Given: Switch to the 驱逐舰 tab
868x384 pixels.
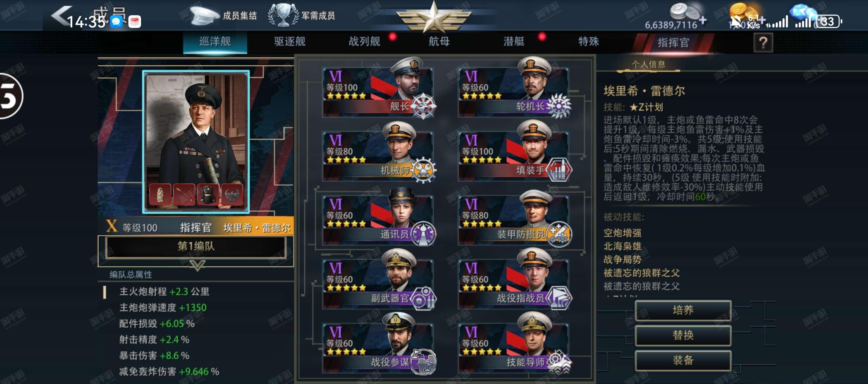Looking at the screenshot, I should tap(289, 42).
